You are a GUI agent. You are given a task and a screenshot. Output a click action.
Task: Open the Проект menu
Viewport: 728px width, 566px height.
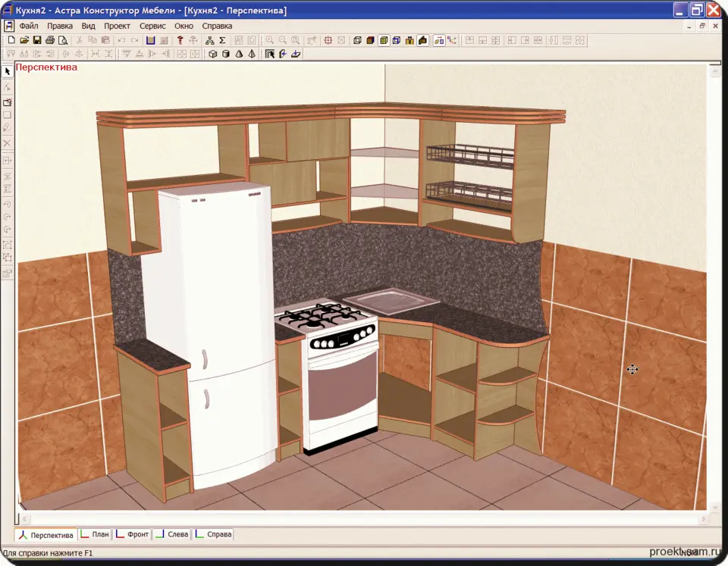pos(117,26)
